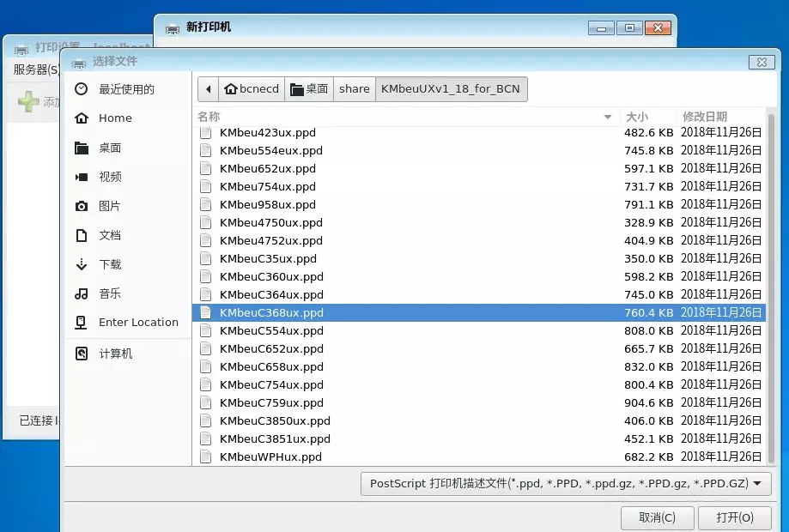Go to the Home sidebar location
Screen dimensions: 789x532
coord(128,118)
